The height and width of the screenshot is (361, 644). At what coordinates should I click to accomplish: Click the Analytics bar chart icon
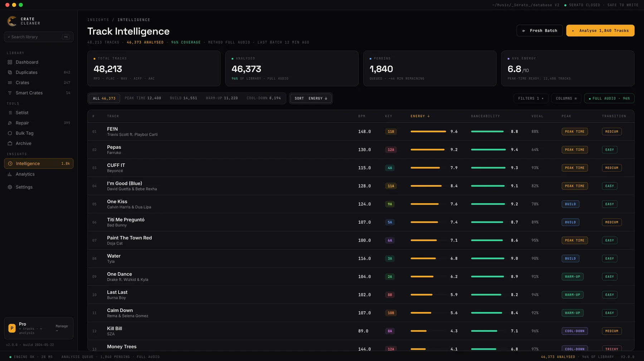click(x=10, y=174)
